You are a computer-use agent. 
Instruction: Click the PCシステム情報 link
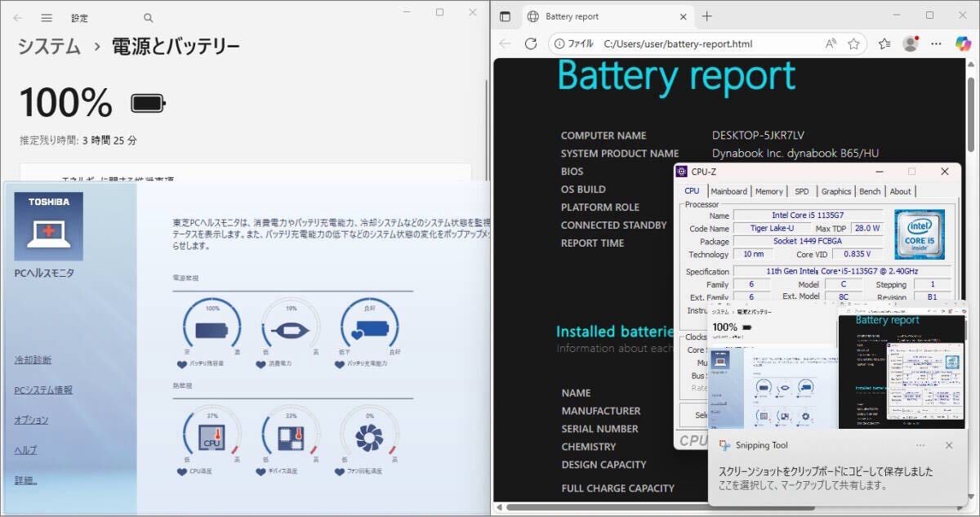point(42,390)
